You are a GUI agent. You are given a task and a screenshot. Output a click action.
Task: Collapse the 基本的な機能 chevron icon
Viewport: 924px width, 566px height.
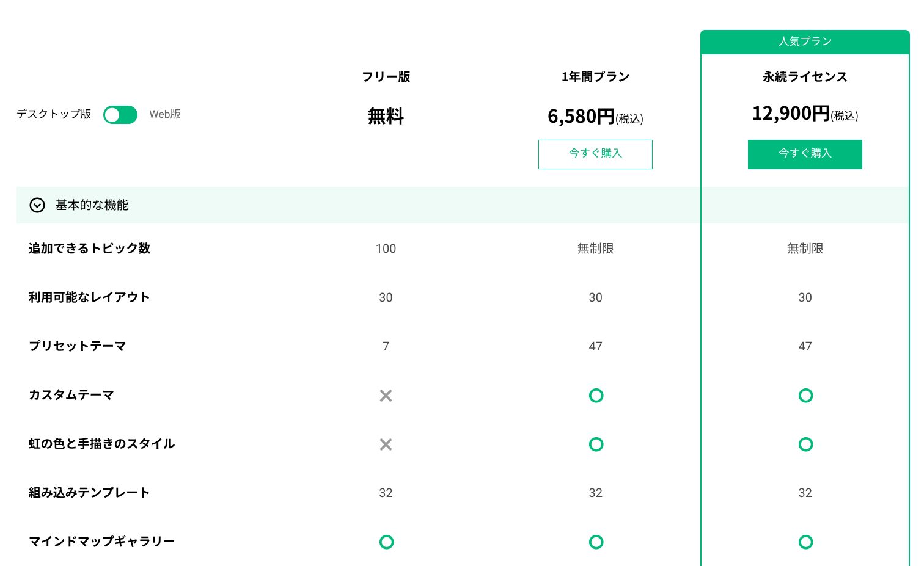tap(37, 205)
